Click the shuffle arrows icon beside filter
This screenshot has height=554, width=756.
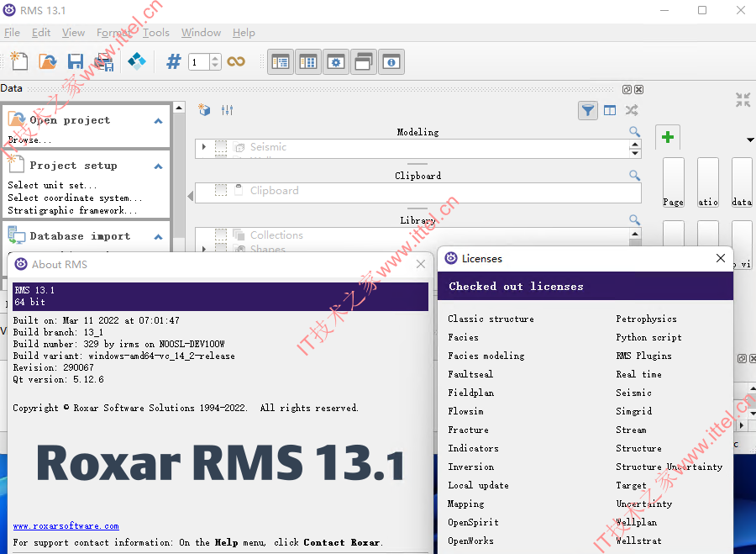[x=632, y=110]
